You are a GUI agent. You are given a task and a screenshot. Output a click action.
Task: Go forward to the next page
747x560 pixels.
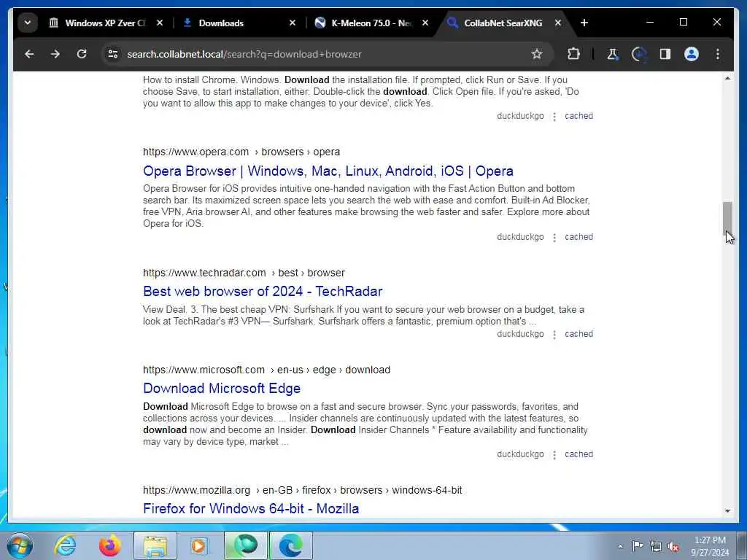coord(55,54)
